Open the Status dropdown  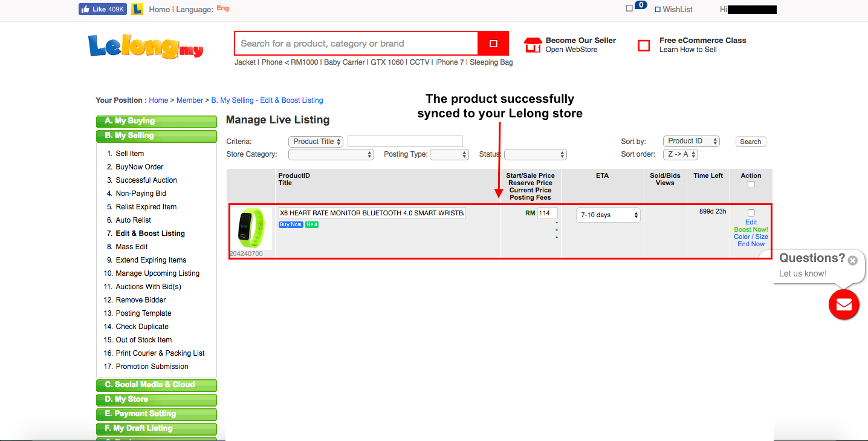pyautogui.click(x=535, y=155)
